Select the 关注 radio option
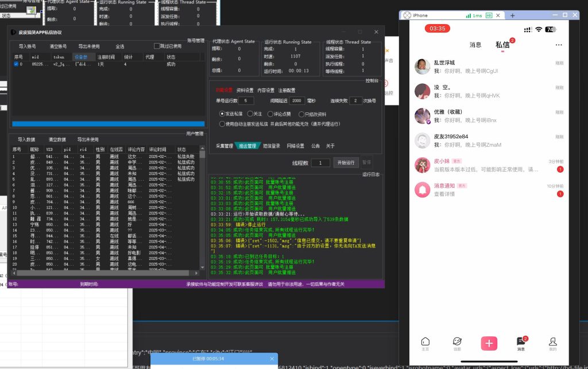This screenshot has width=588, height=369. [x=250, y=114]
